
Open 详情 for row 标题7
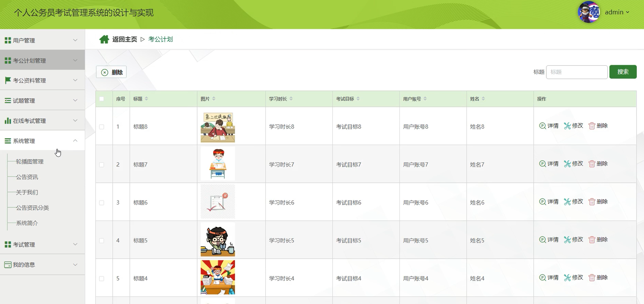[549, 164]
